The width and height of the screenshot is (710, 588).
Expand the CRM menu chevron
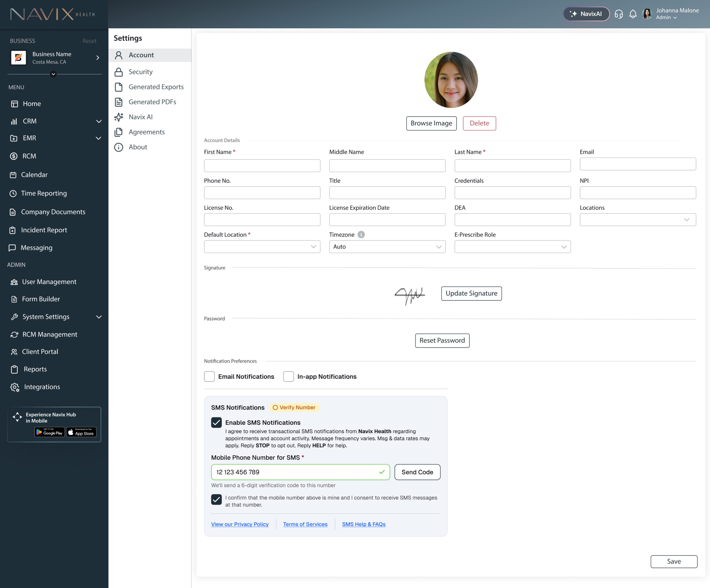99,121
